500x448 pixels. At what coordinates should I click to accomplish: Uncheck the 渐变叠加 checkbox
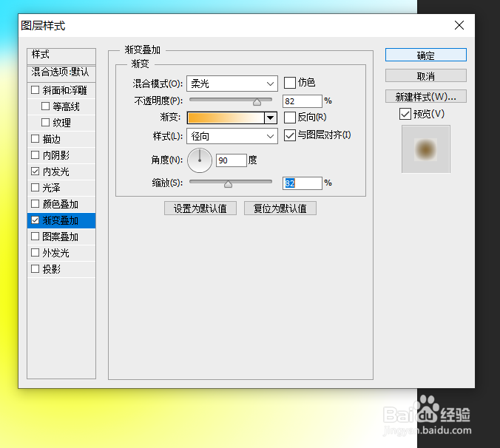(35, 220)
